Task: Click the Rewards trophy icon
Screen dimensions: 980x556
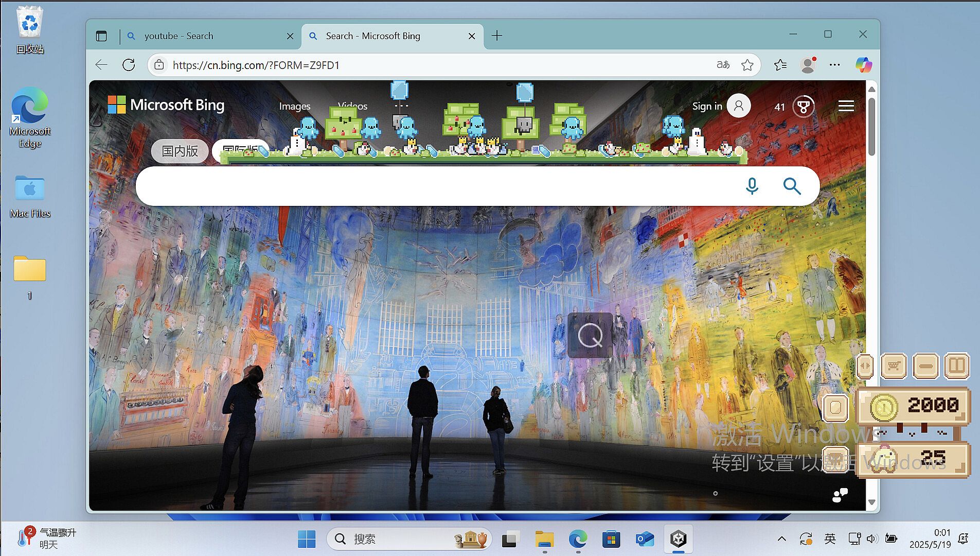Action: [x=803, y=107]
